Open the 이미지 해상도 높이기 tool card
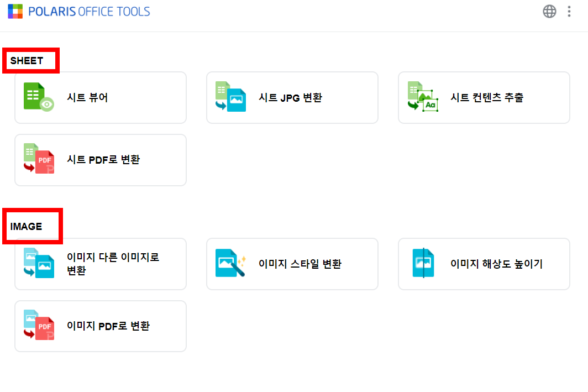The image size is (588, 392). [x=484, y=264]
